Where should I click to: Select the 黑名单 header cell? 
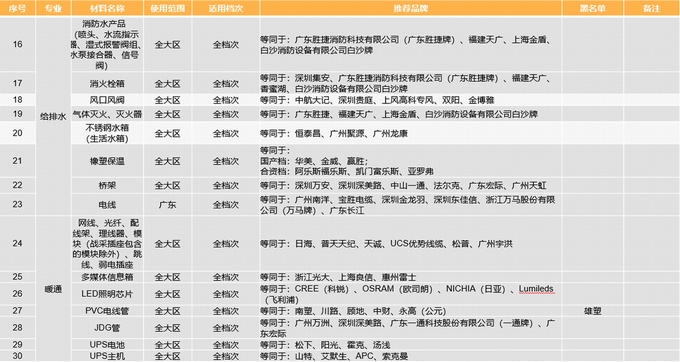point(592,8)
